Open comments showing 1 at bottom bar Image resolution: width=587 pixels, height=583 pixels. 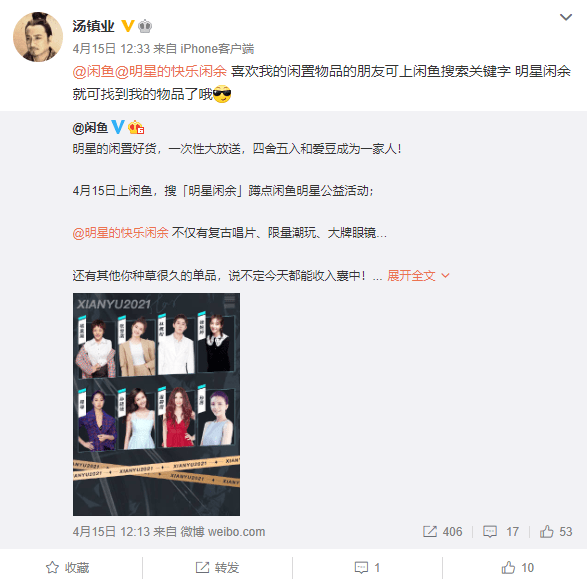(367, 568)
